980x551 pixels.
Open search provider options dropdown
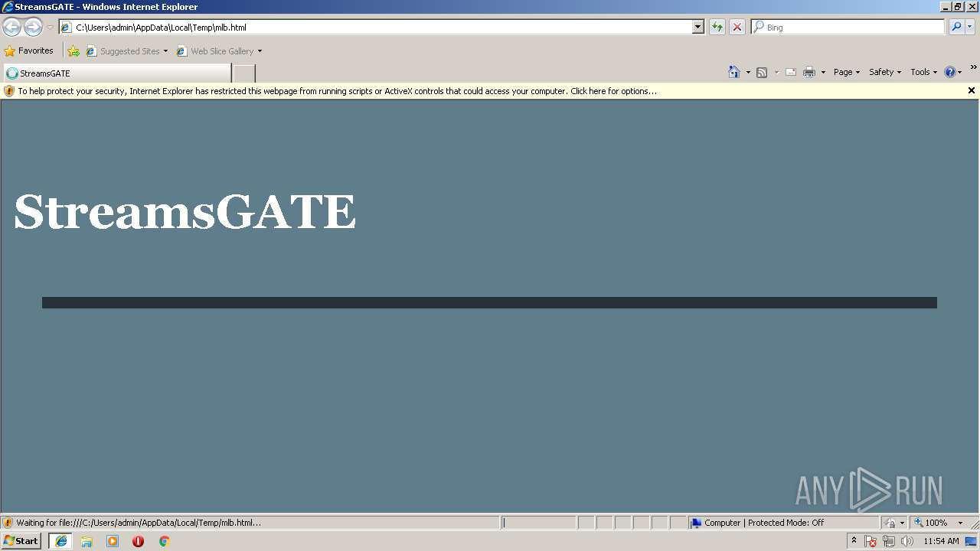click(x=970, y=28)
